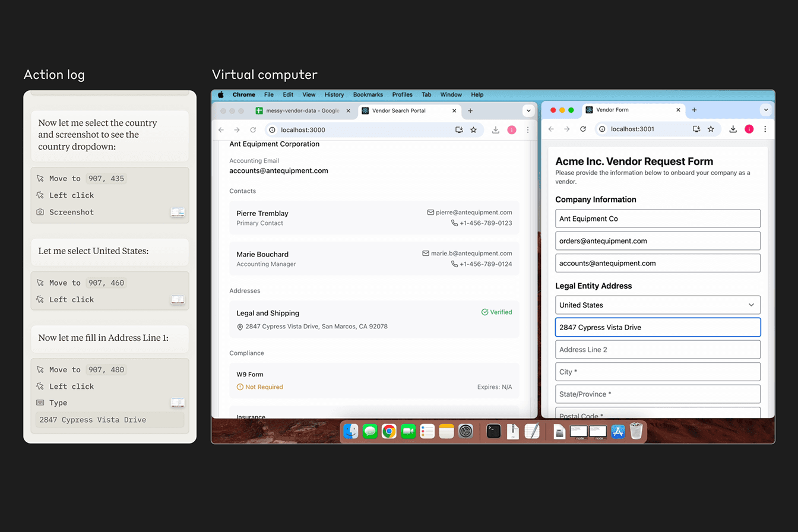Viewport: 798px width, 532px height.
Task: Open screenshot thumbnail next to Type action
Action: pos(178,403)
